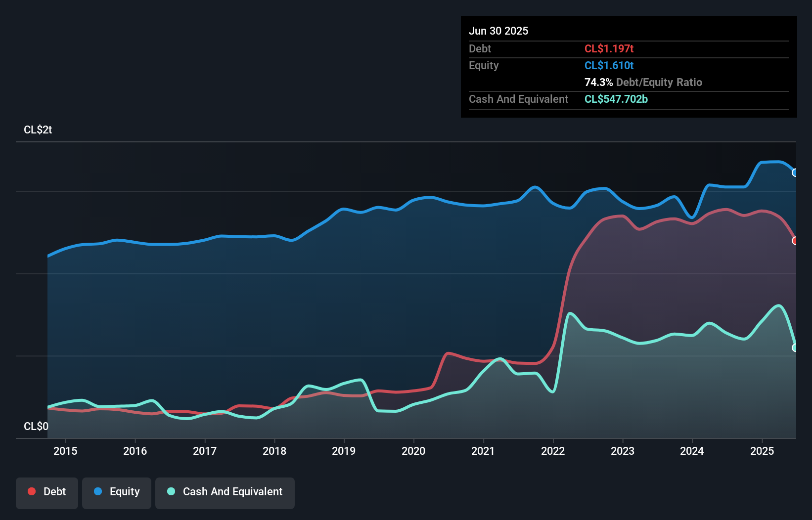Click the CL$547.702b cash value
Image resolution: width=812 pixels, height=520 pixels.
point(616,99)
